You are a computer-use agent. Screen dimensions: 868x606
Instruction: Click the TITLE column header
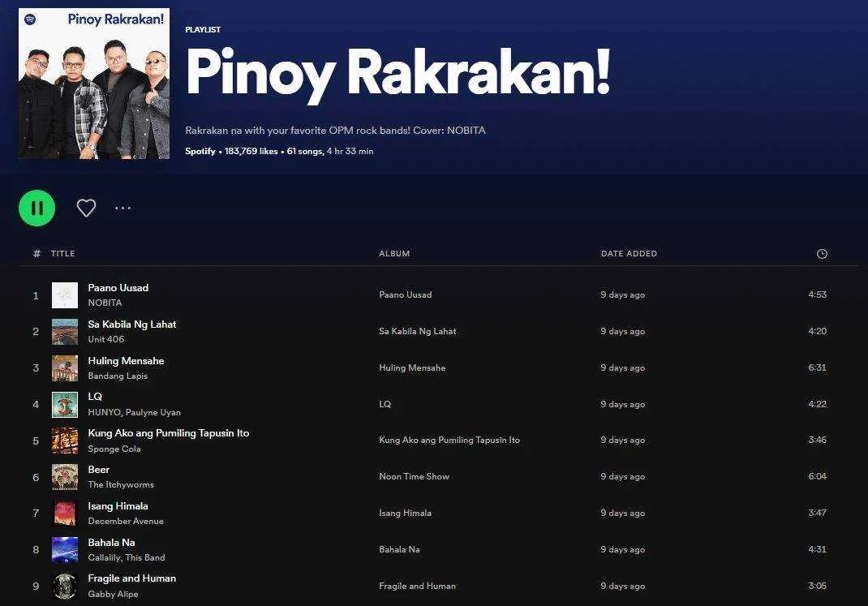tap(63, 253)
